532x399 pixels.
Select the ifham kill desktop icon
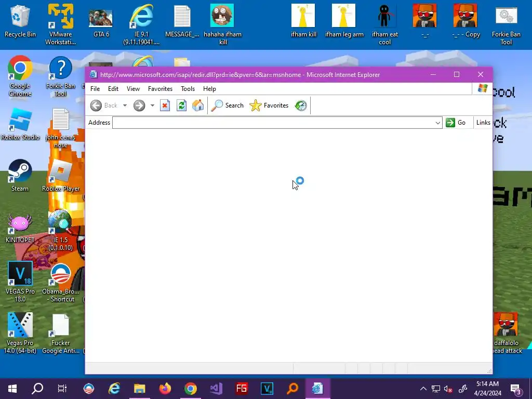303,21
